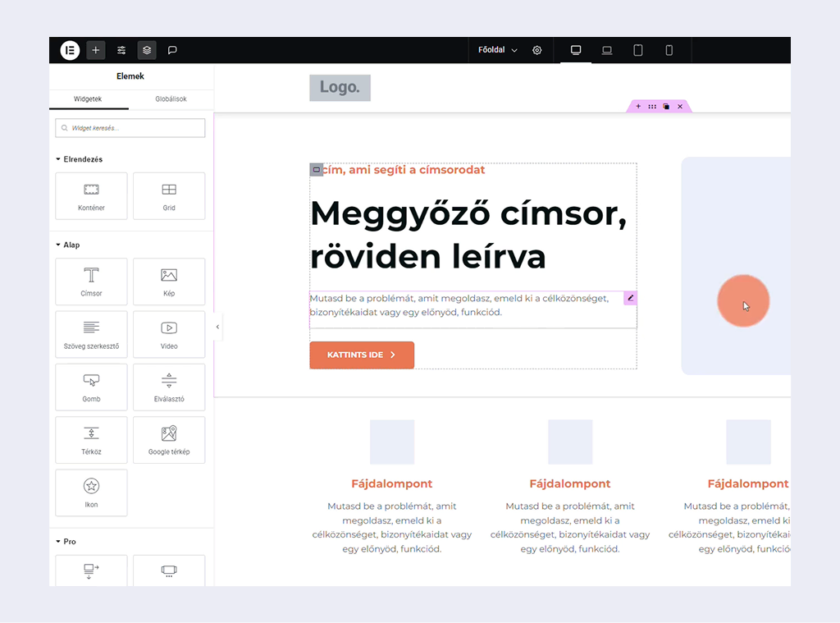Open page settings gear icon
The width and height of the screenshot is (840, 623).
(x=537, y=50)
